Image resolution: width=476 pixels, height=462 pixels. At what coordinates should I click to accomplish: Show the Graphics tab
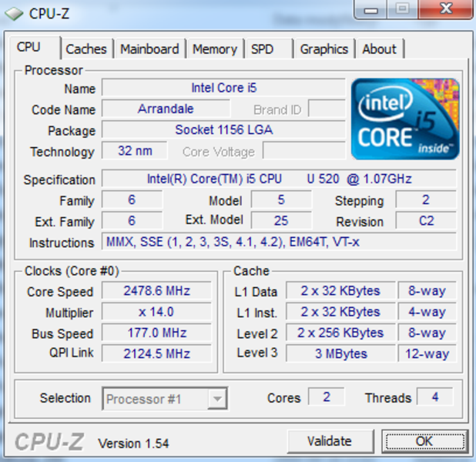point(324,49)
